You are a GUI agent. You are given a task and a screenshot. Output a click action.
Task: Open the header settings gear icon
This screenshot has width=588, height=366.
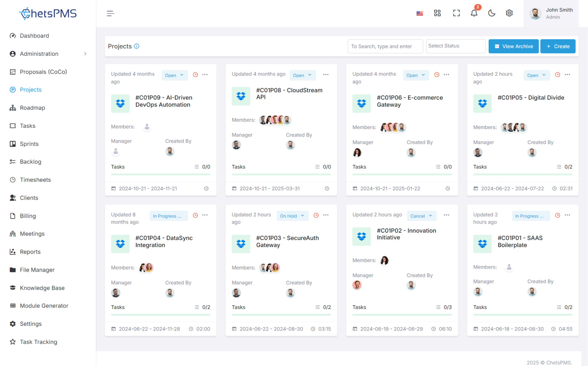tap(509, 13)
